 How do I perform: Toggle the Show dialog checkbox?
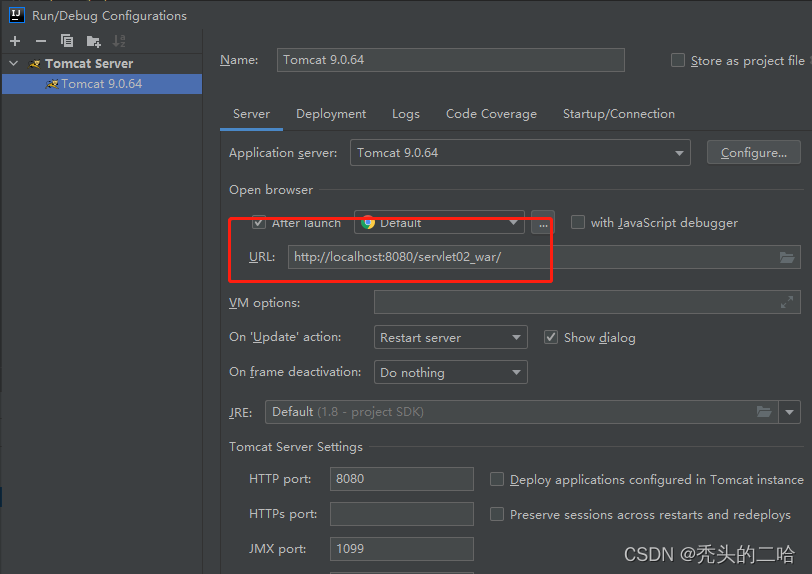(x=550, y=337)
